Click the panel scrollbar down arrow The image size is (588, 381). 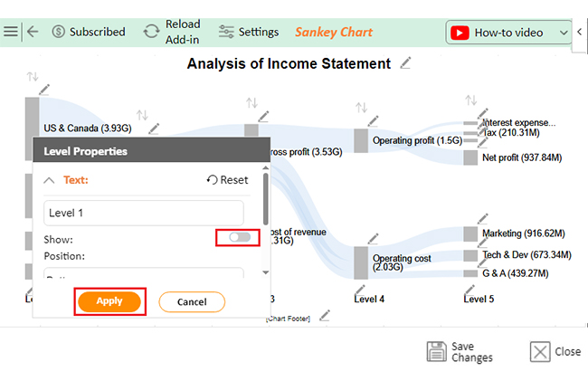click(x=265, y=272)
